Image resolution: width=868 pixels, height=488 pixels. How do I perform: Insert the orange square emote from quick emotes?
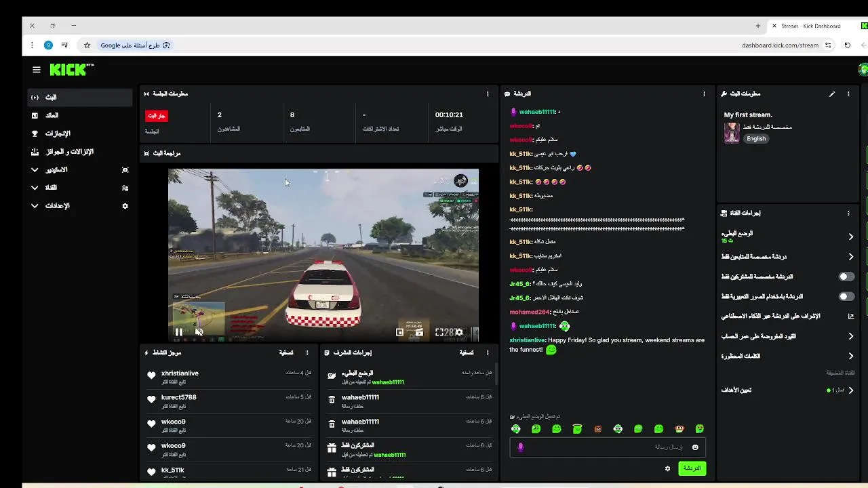coord(597,429)
